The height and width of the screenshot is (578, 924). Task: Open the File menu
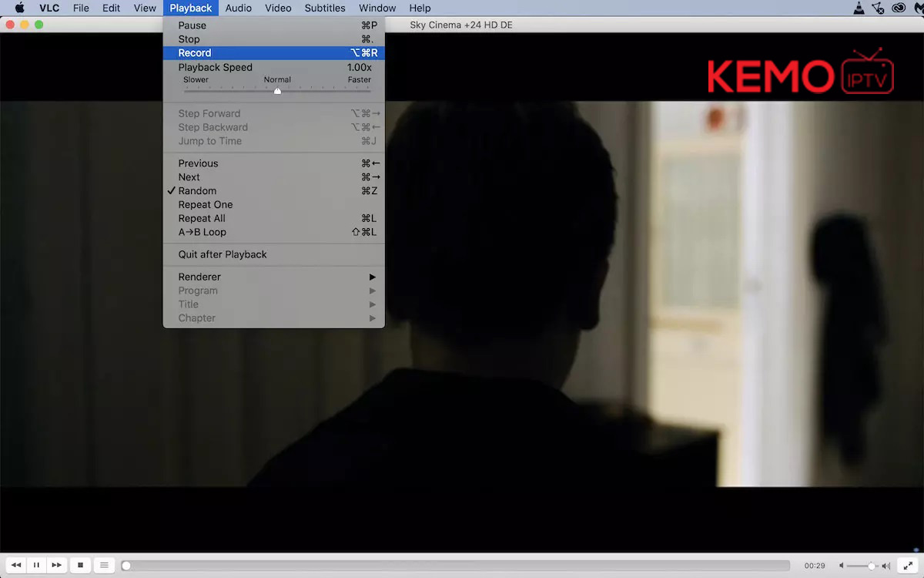point(81,8)
